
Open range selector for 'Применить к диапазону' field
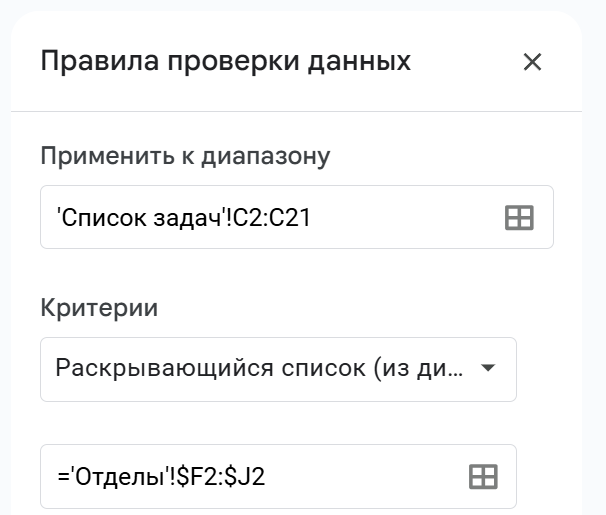[x=519, y=218]
